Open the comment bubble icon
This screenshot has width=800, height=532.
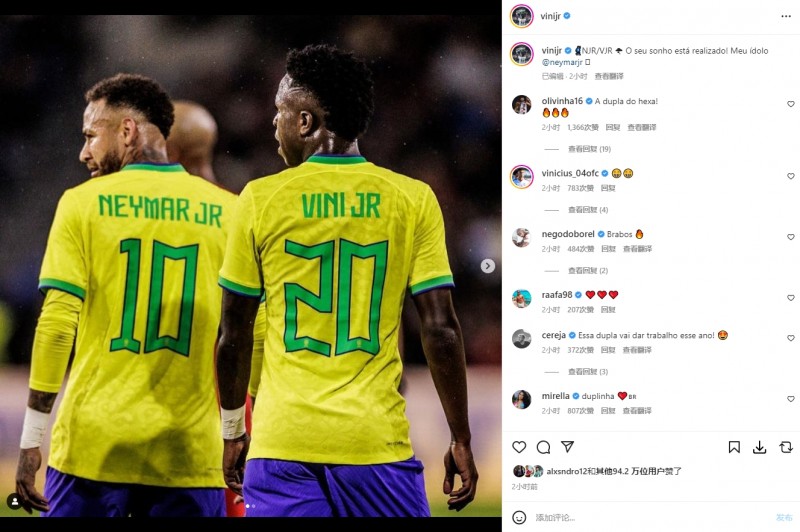(x=543, y=447)
